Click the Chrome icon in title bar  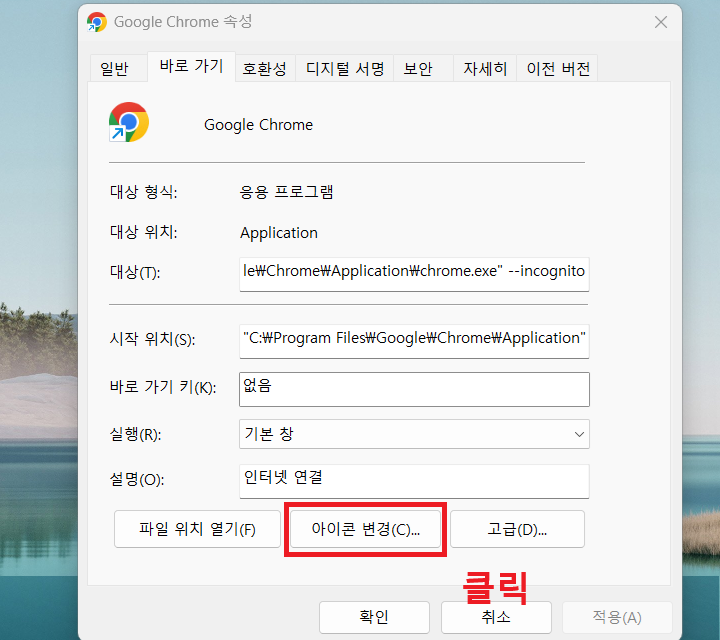pyautogui.click(x=96, y=22)
